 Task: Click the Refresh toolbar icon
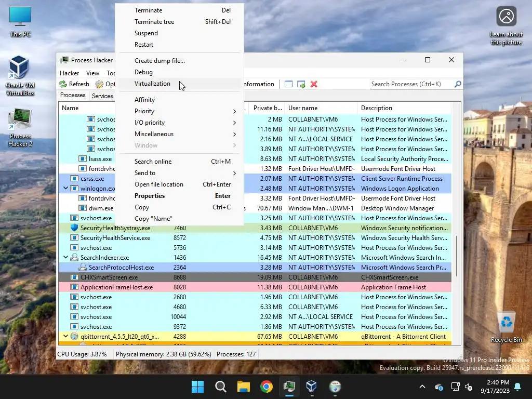coord(63,84)
